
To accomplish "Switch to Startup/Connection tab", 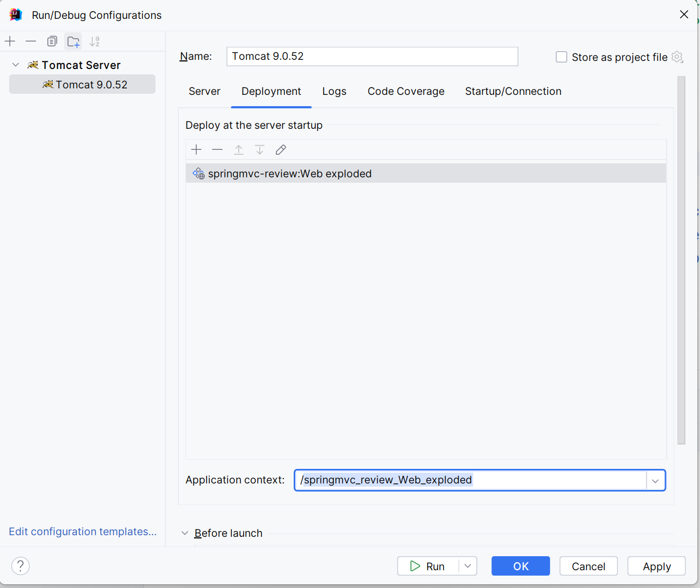I will point(514,91).
